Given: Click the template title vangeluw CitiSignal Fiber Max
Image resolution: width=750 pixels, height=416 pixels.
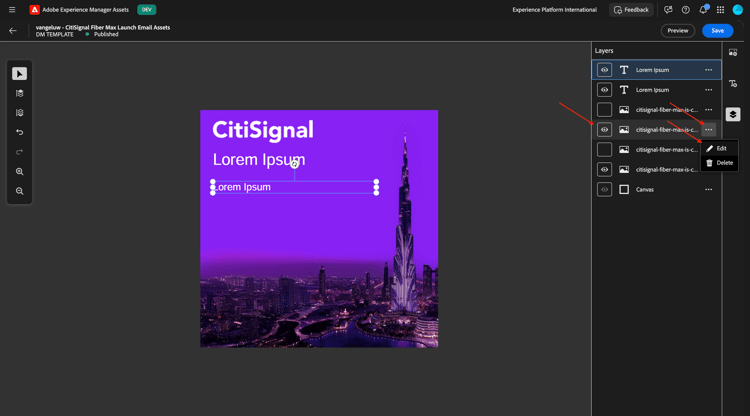Looking at the screenshot, I should 103,27.
